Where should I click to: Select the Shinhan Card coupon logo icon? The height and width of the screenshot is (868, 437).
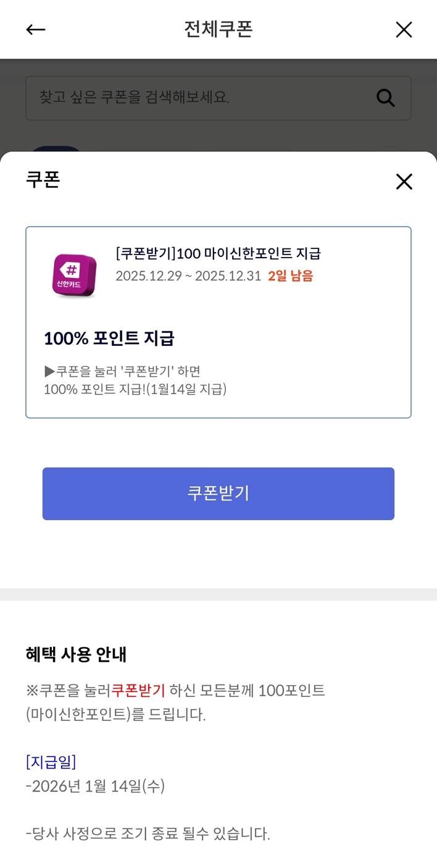74,274
